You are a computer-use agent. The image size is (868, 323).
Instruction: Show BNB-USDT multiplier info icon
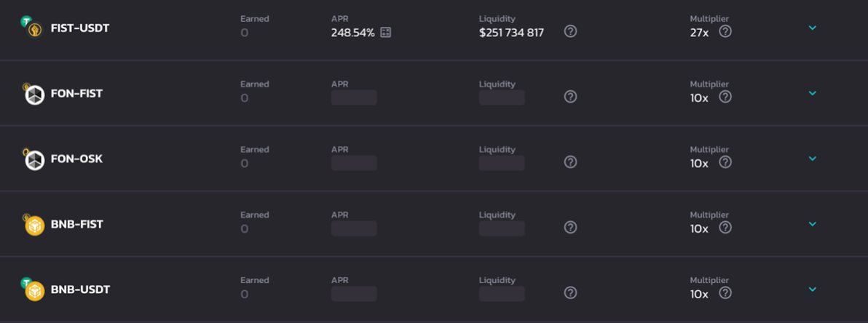pos(725,293)
